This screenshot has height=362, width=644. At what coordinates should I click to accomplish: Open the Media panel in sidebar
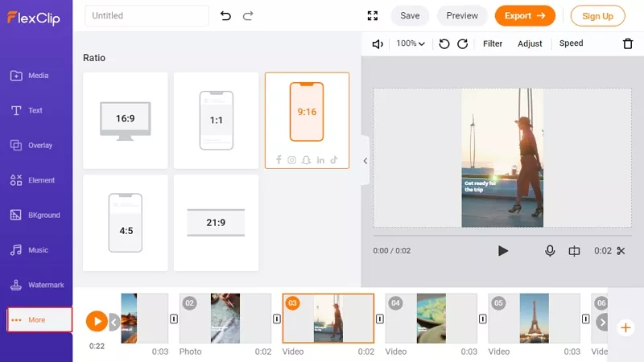click(30, 76)
